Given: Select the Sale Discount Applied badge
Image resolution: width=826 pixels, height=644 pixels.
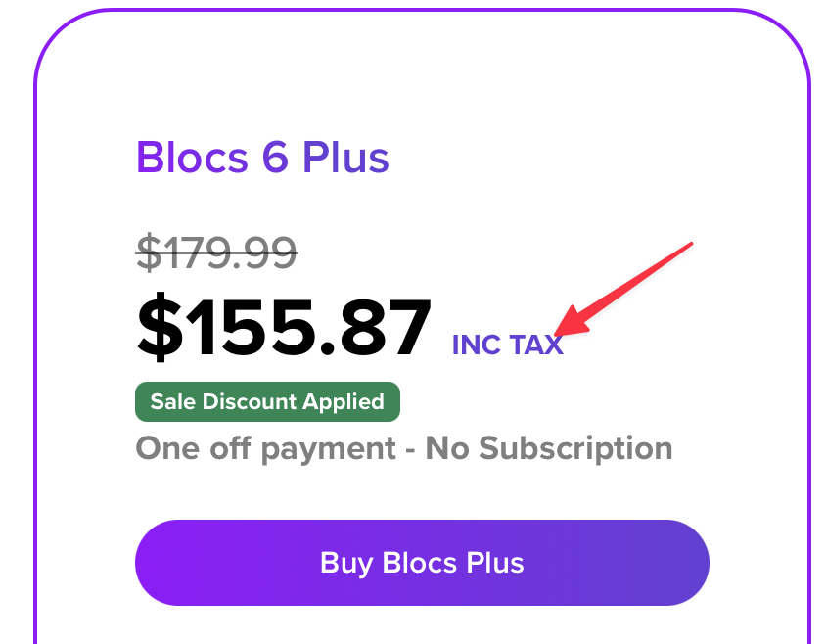Looking at the screenshot, I should coord(267,402).
